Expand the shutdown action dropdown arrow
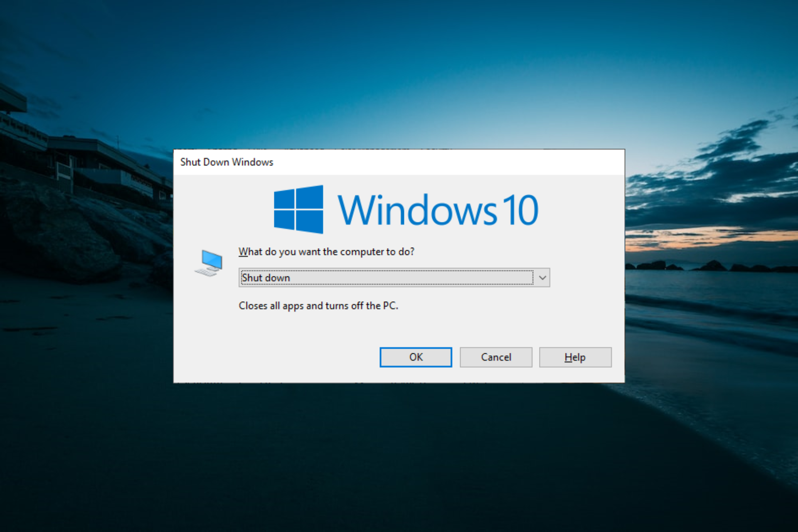The width and height of the screenshot is (798, 532). click(x=542, y=278)
